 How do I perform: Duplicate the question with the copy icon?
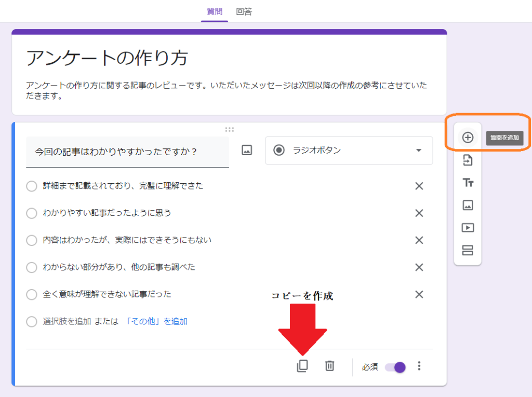(303, 366)
